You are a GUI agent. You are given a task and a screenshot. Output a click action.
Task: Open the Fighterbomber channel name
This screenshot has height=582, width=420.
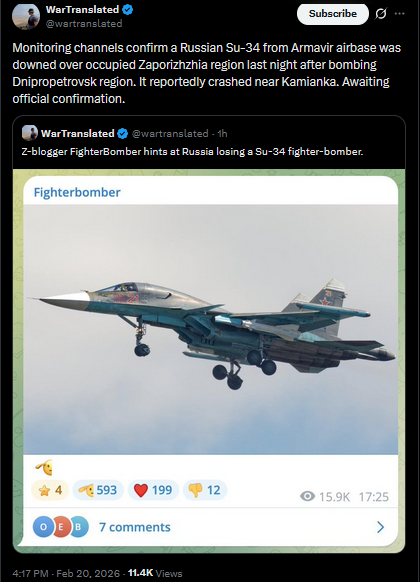[77, 192]
